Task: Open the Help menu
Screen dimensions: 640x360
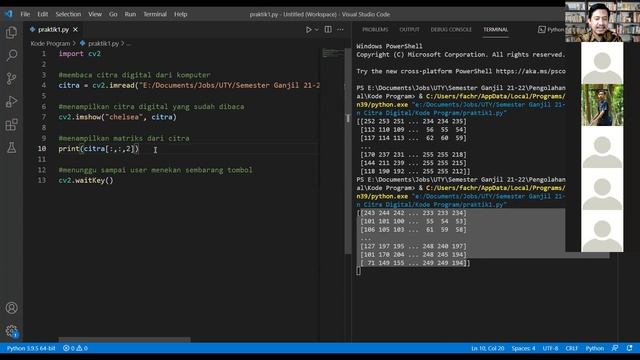Action: [x=180, y=14]
